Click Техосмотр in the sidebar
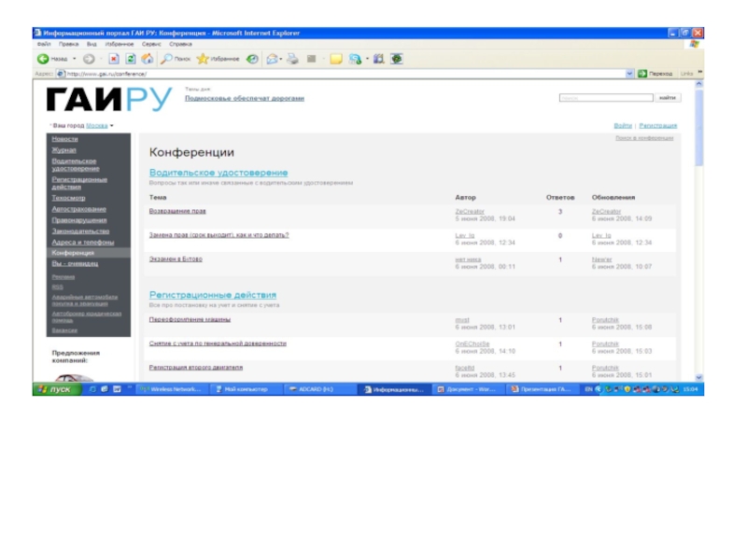Screen dimensions: 747x560 68,198
